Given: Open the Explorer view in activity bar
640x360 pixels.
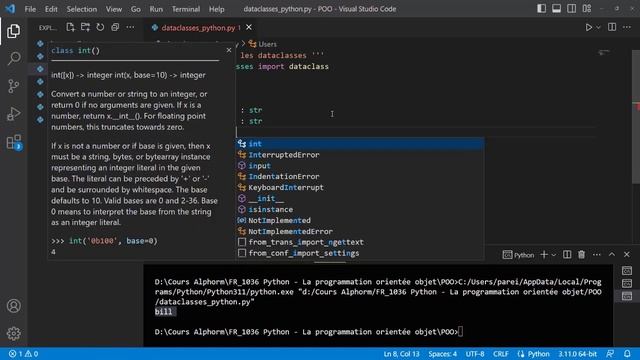Looking at the screenshot, I should pos(13,31).
